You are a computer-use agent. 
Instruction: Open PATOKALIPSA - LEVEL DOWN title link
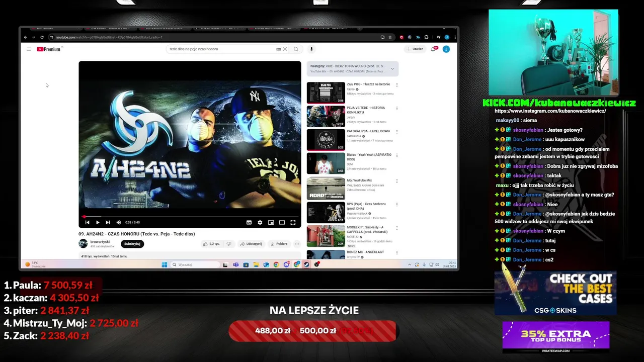tap(368, 131)
